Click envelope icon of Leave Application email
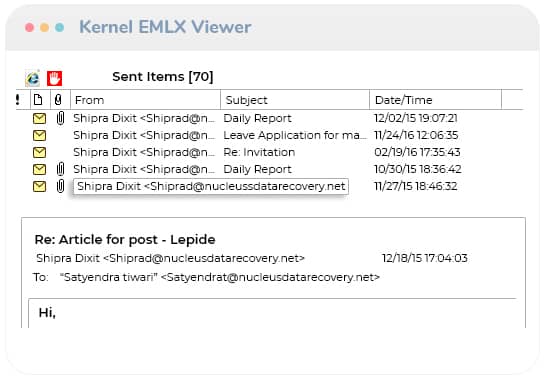Screen dimensions: 545x380 (39, 136)
